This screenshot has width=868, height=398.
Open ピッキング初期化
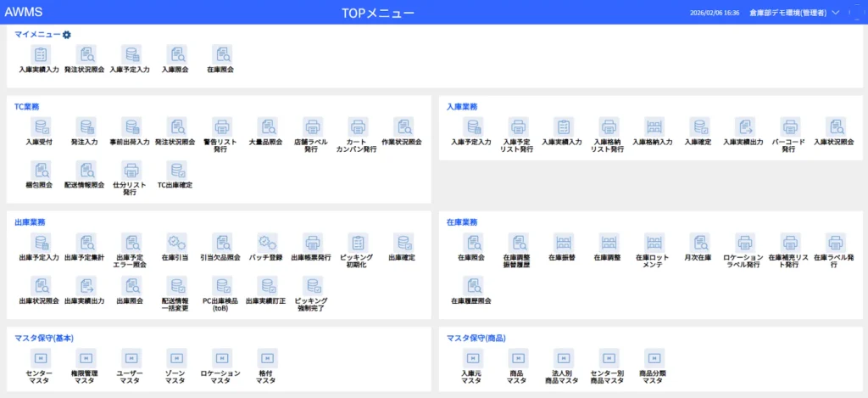point(357,243)
